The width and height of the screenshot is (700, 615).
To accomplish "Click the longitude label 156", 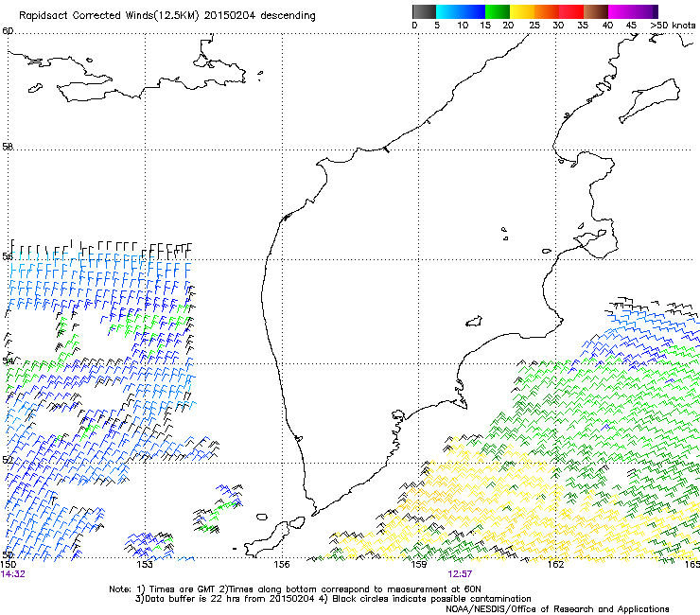I will (282, 565).
